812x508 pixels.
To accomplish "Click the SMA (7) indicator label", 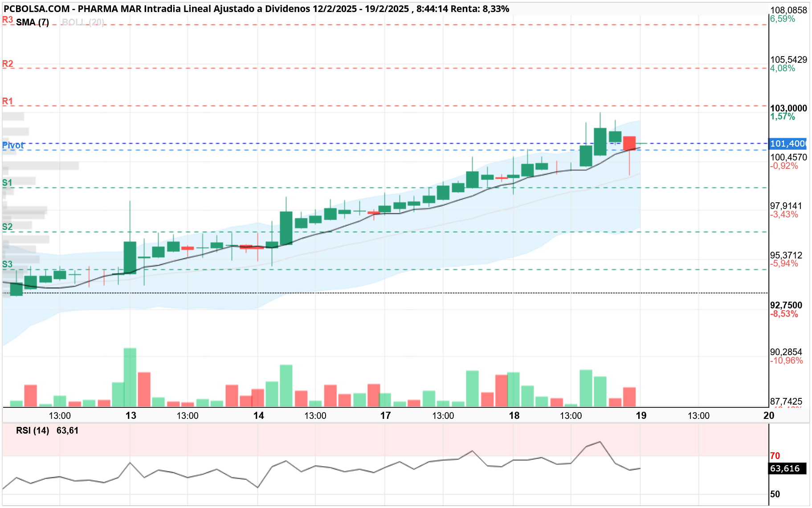I will pyautogui.click(x=33, y=22).
